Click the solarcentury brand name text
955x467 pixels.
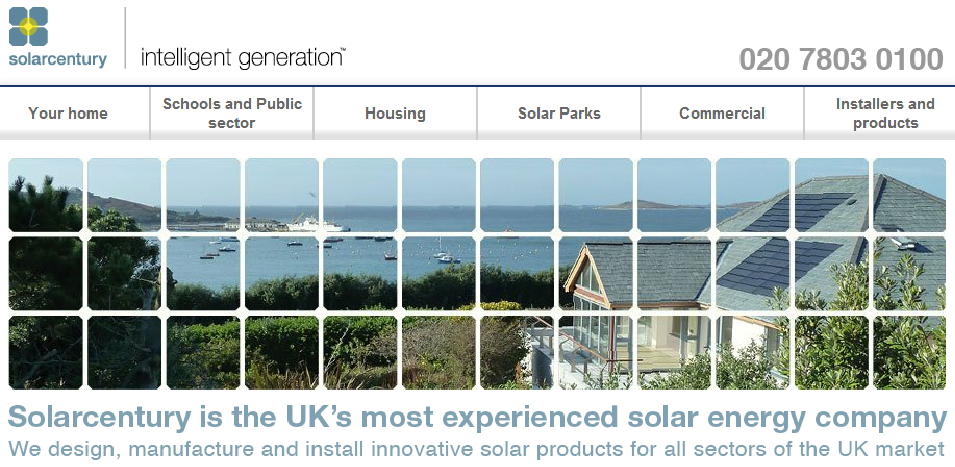57,59
